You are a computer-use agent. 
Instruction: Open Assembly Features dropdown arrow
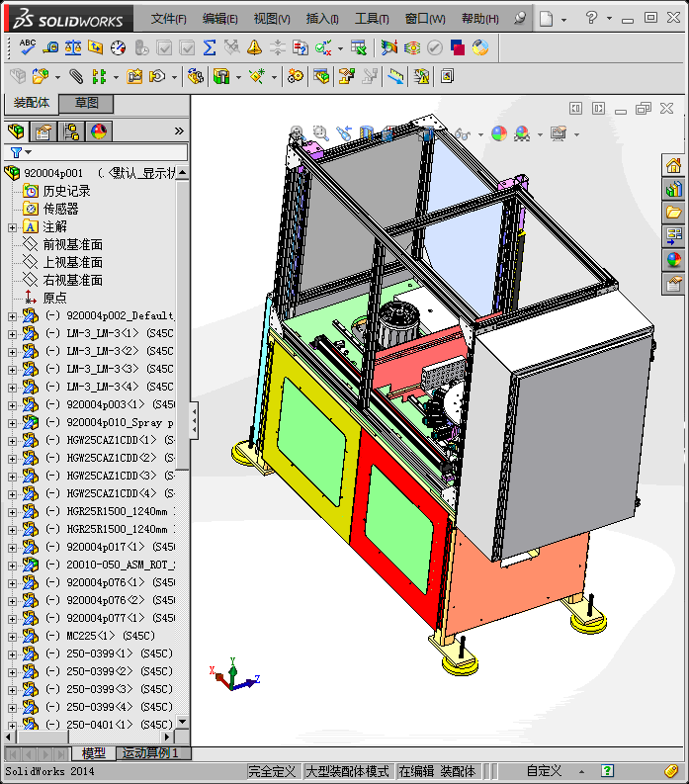tap(238, 77)
